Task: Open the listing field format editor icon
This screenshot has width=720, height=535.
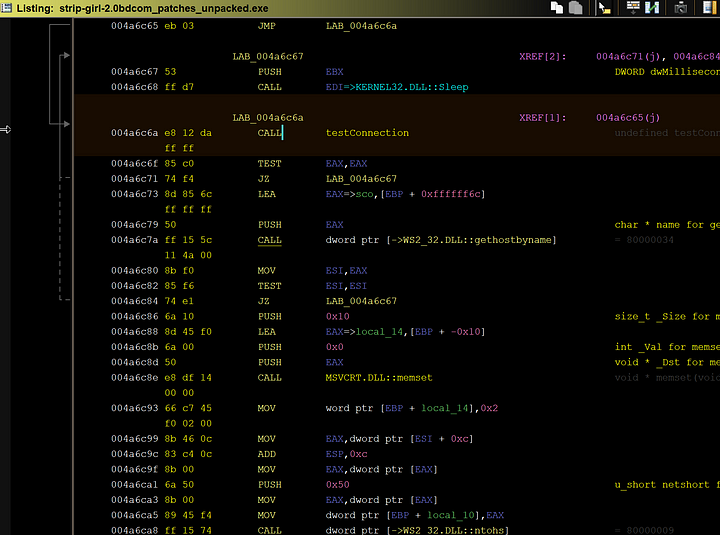Action: (633, 8)
